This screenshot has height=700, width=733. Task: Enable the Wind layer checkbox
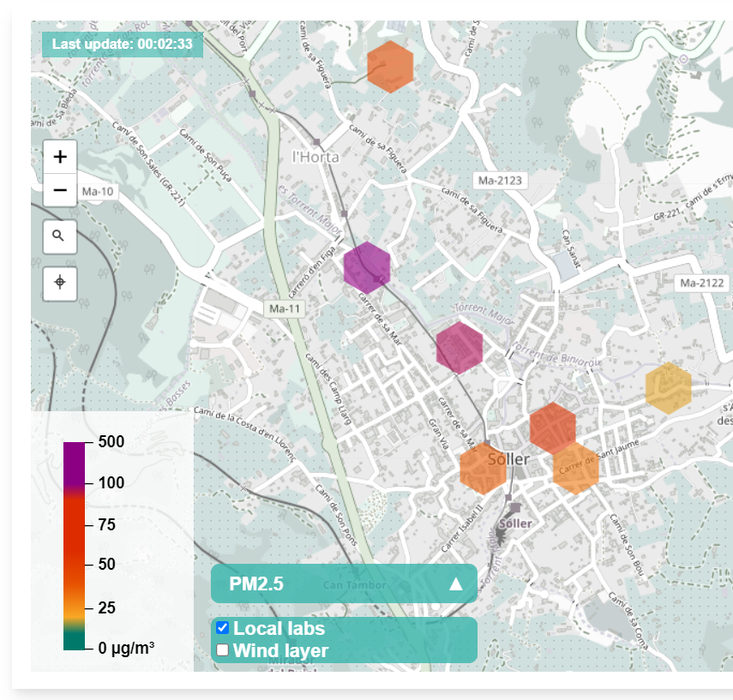tap(223, 650)
